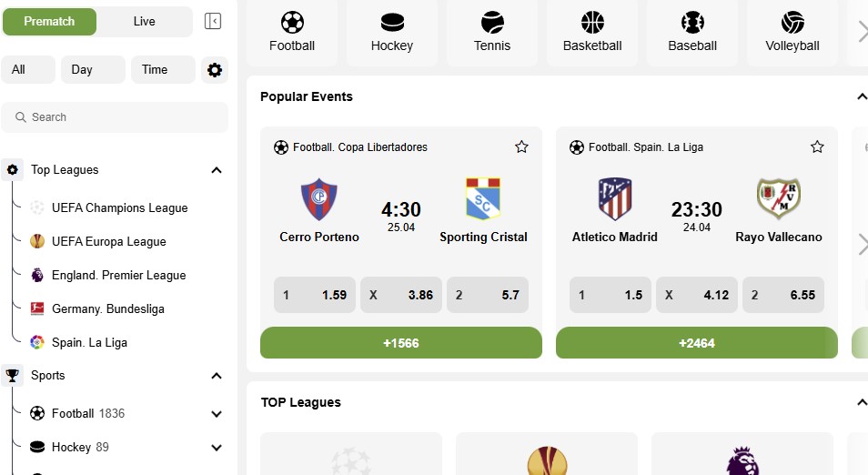868x475 pixels.
Task: Open filter settings gear icon
Action: [x=215, y=70]
